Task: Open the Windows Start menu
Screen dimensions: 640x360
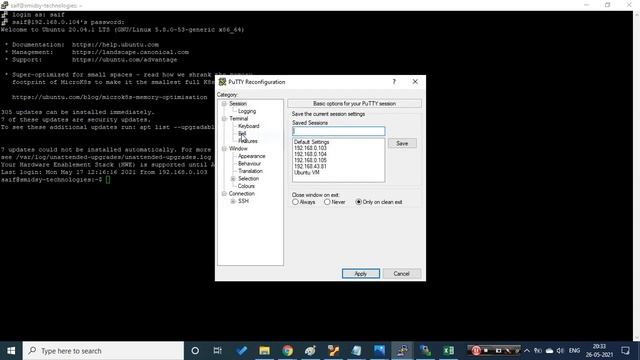Action: pyautogui.click(x=11, y=351)
